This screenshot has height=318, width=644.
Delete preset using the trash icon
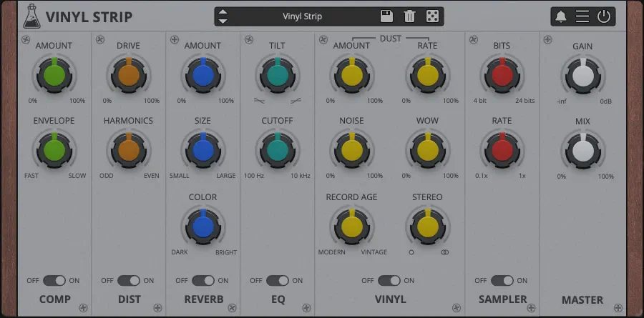click(409, 16)
